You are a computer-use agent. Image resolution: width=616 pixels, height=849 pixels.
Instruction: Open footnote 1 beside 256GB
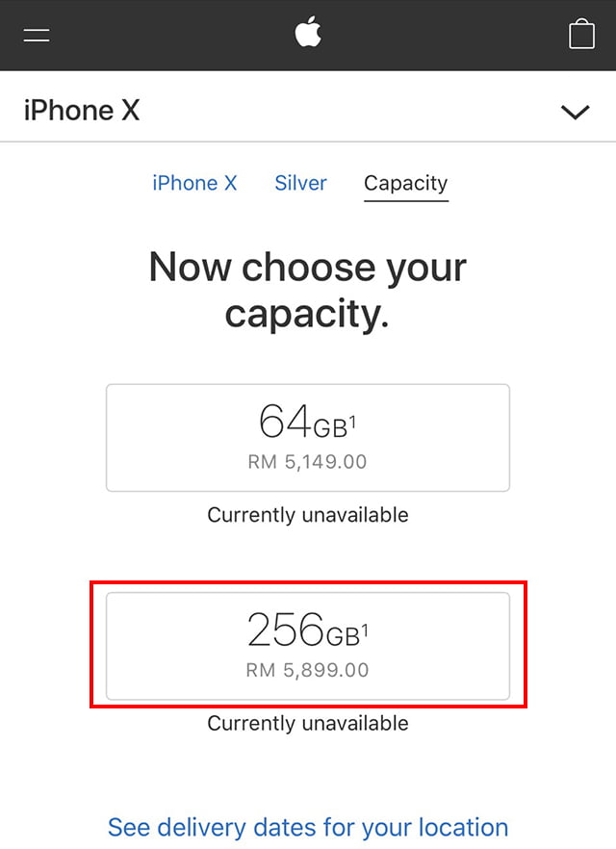pyautogui.click(x=365, y=630)
